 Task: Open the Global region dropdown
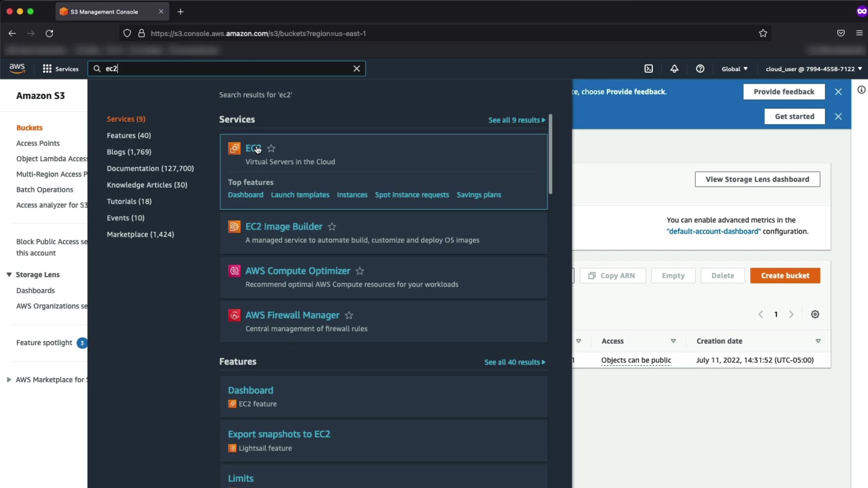(x=734, y=69)
